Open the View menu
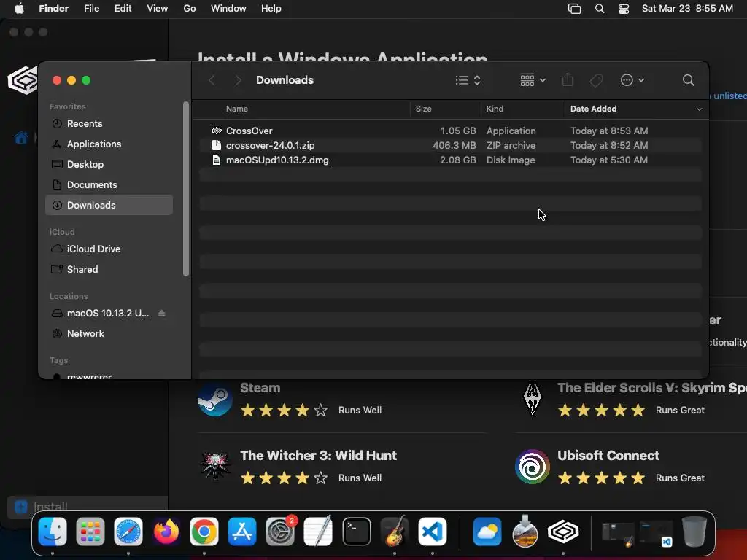This screenshot has width=747, height=560. click(158, 9)
